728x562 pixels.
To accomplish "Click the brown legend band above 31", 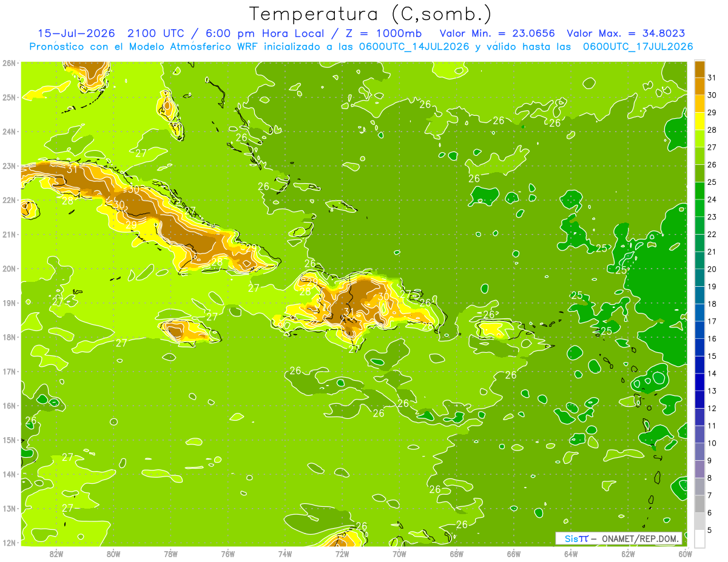I will (x=700, y=69).
